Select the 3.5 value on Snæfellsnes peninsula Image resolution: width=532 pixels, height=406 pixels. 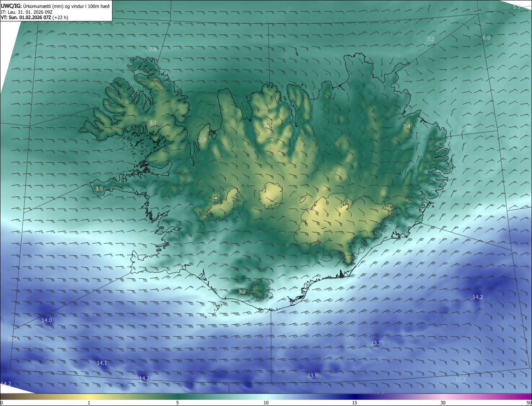(x=99, y=189)
